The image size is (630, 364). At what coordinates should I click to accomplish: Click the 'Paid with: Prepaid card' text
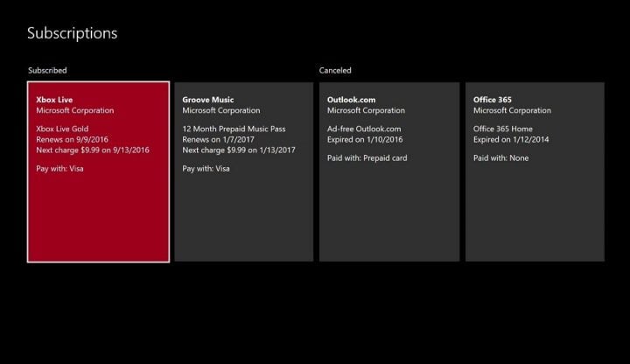(x=367, y=158)
